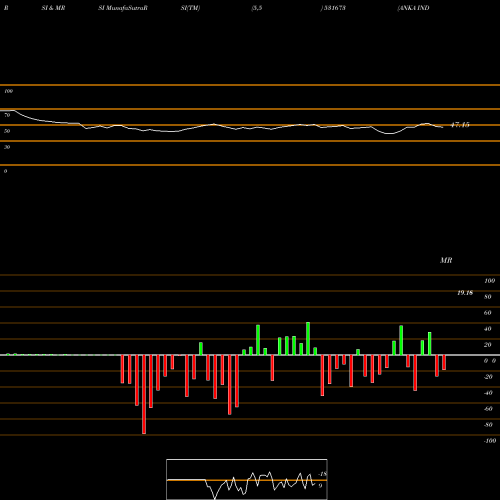Click the white RSI line's right end
Screen dimensions: 500x500
coord(442,127)
